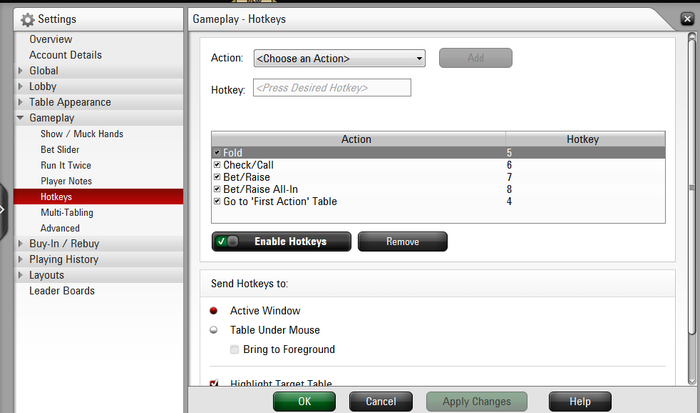Close the settings dialog with X
Viewport: 700px width, 413px height.
[687, 19]
